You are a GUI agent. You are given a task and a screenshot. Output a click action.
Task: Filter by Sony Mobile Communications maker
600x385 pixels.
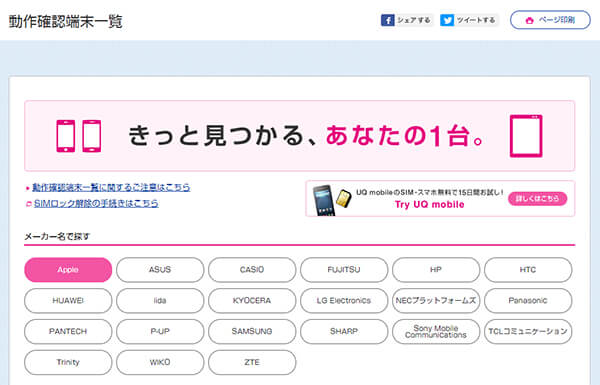point(436,331)
